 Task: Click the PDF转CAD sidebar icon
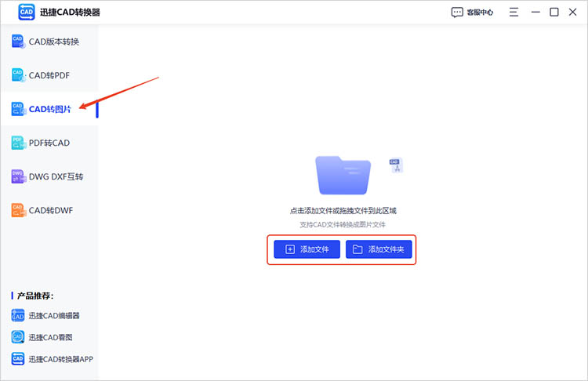point(18,143)
